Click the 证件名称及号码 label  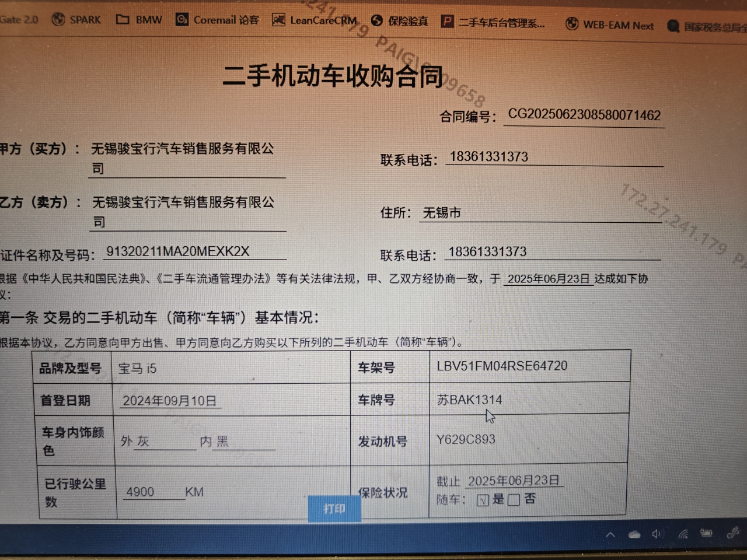pos(48,256)
